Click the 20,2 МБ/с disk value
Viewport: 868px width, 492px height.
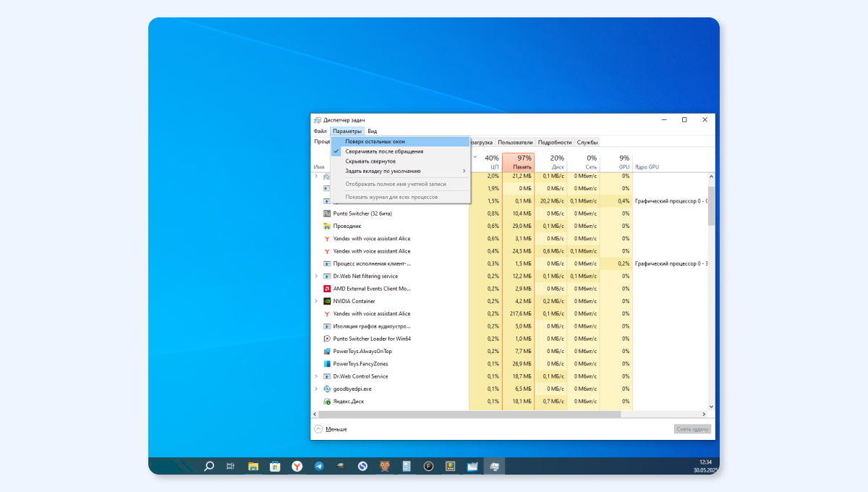pyautogui.click(x=552, y=201)
